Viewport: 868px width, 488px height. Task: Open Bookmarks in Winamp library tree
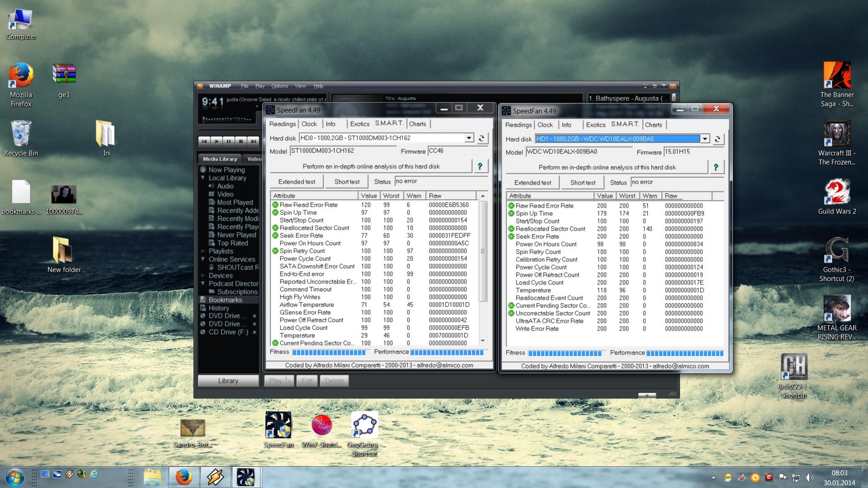point(225,300)
